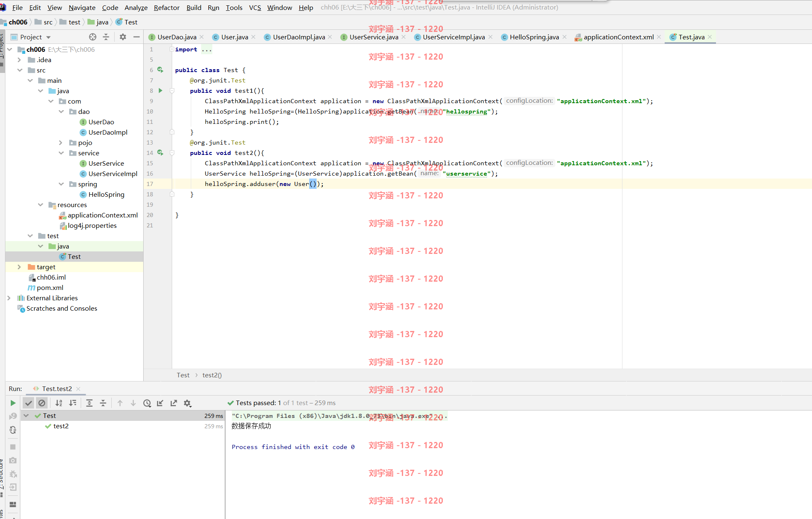Collapse the dao package
The height and width of the screenshot is (519, 812).
pyautogui.click(x=61, y=111)
